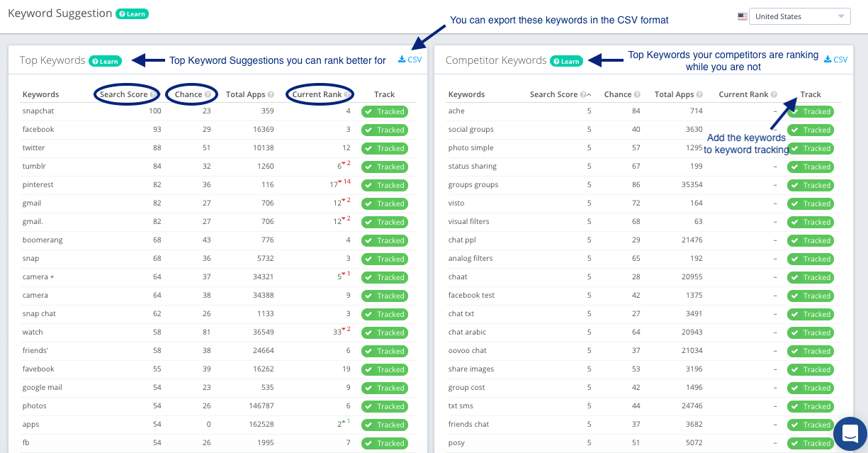Select the snap chat keyword text
This screenshot has width=868, height=453.
pos(39,314)
